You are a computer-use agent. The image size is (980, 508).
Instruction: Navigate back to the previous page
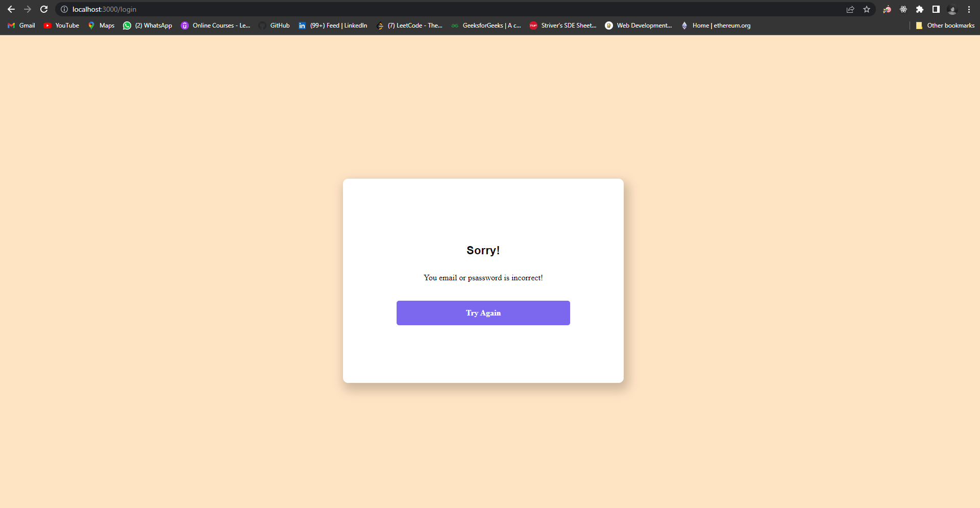(11, 9)
